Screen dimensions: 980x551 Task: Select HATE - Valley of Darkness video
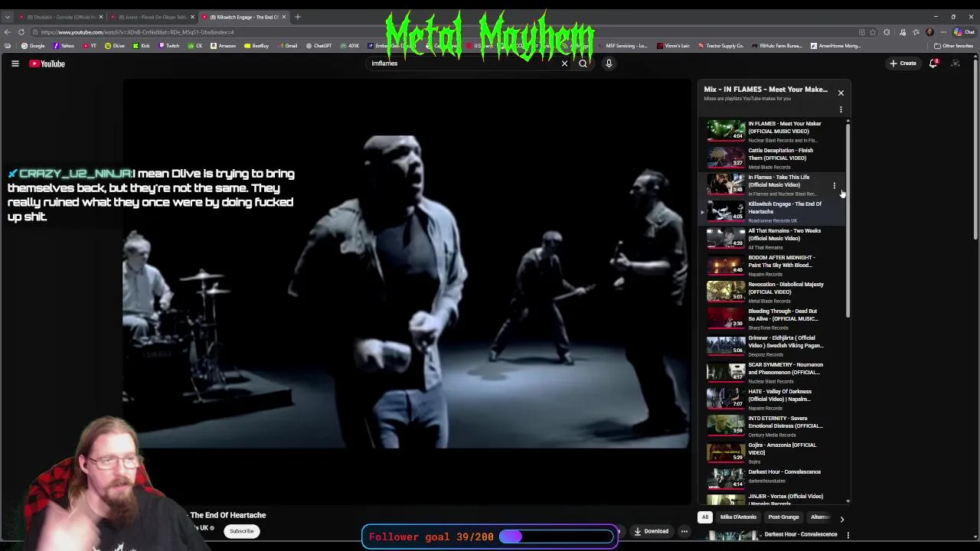tap(773, 399)
